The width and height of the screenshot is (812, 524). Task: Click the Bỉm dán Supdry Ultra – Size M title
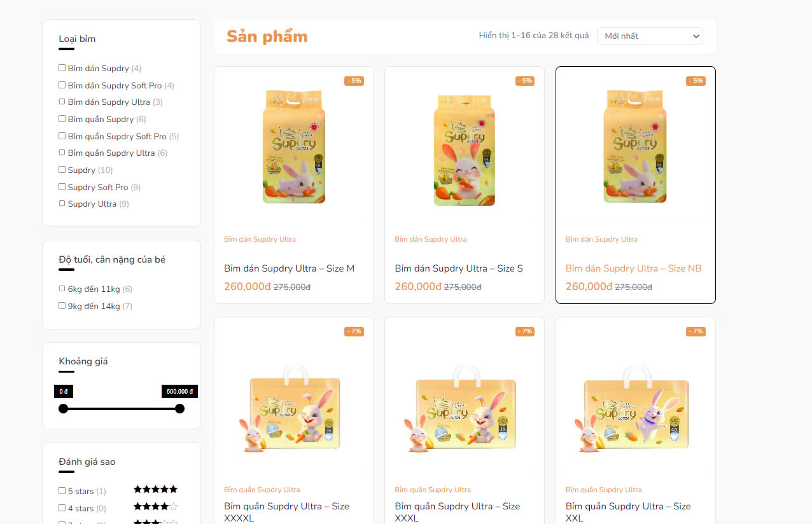coord(289,268)
